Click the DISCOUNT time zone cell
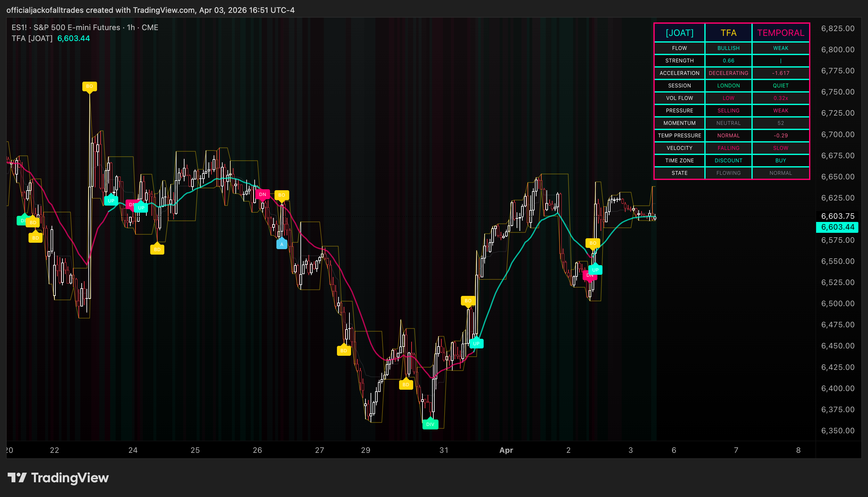Screen dimensions: 868x497 tap(728, 160)
